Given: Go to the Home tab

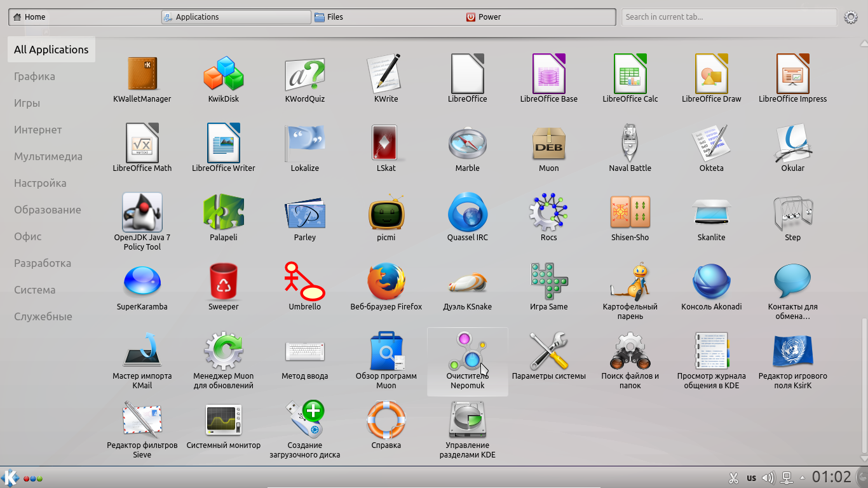Looking at the screenshot, I should point(34,17).
